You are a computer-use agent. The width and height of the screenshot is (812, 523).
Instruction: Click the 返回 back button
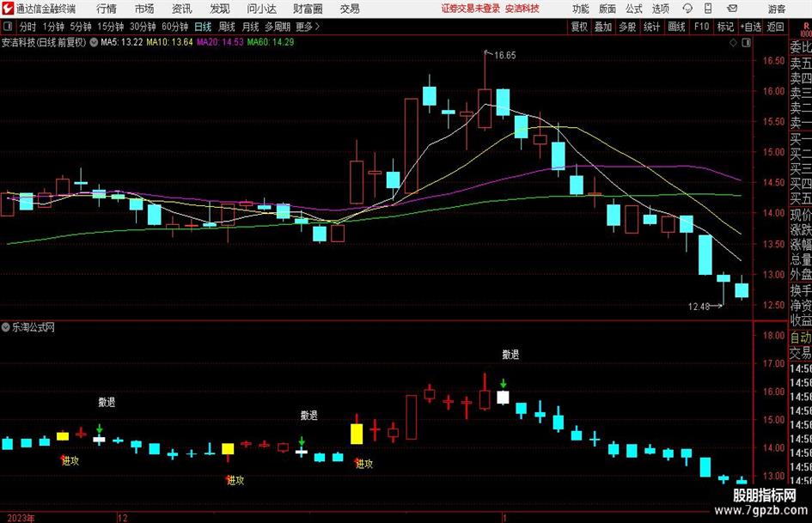[775, 27]
